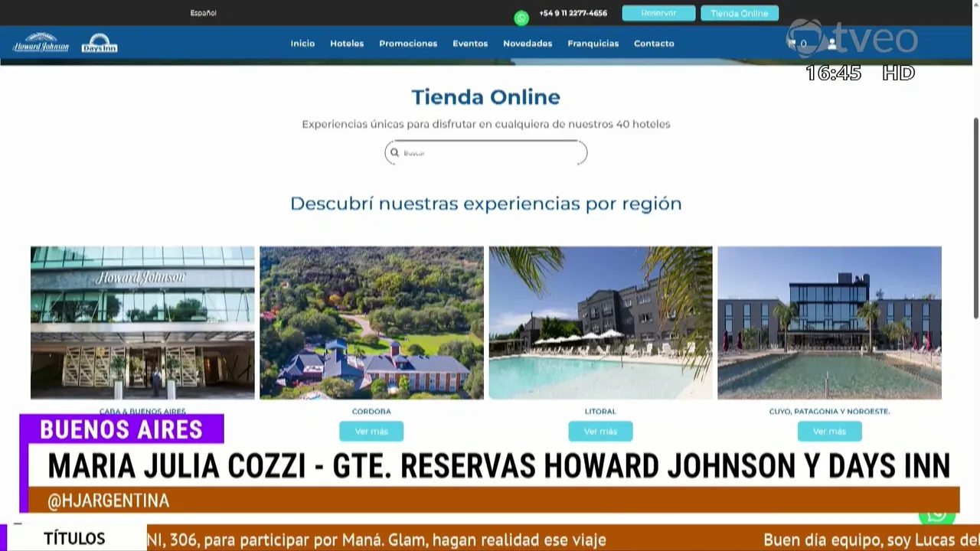The image size is (980, 551).
Task: Open the Cordoba aerial estate photo
Action: (371, 322)
